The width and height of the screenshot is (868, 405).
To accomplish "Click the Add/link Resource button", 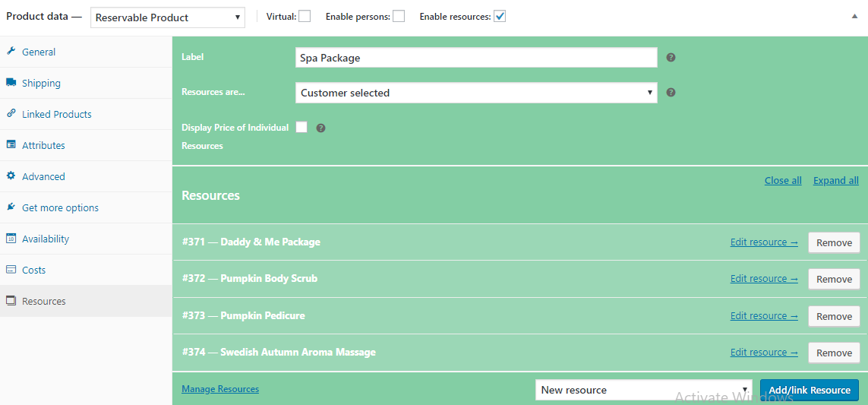I will pyautogui.click(x=809, y=390).
